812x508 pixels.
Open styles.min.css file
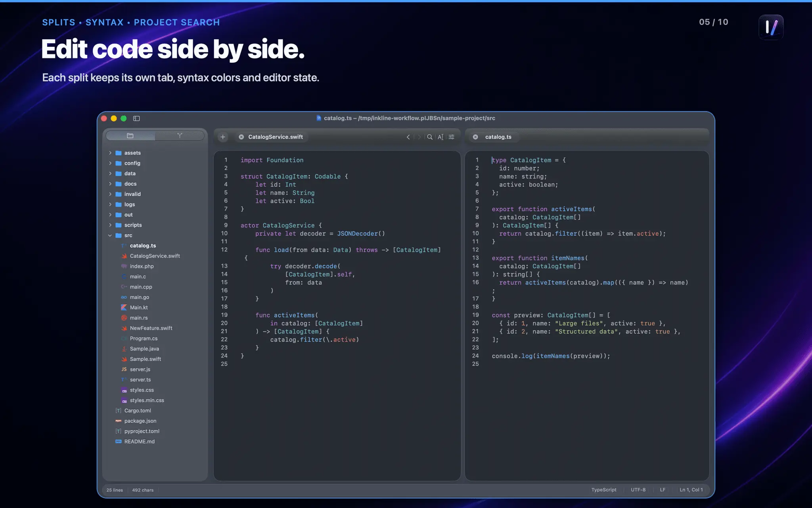tap(147, 400)
